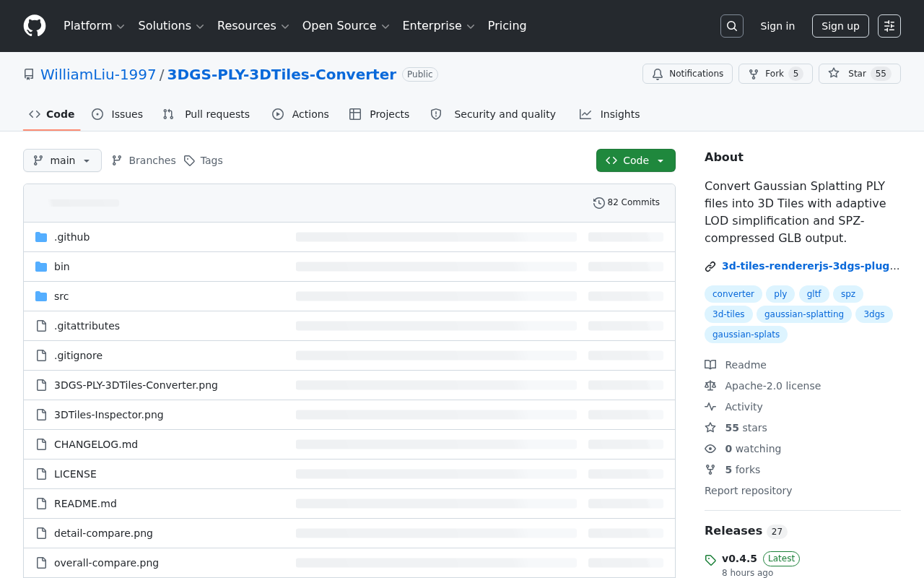Open the Pull requests tab
This screenshot has height=578, width=924.
206,114
